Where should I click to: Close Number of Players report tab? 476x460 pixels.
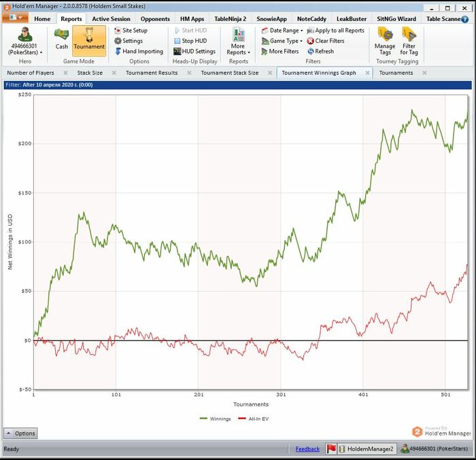click(x=65, y=73)
